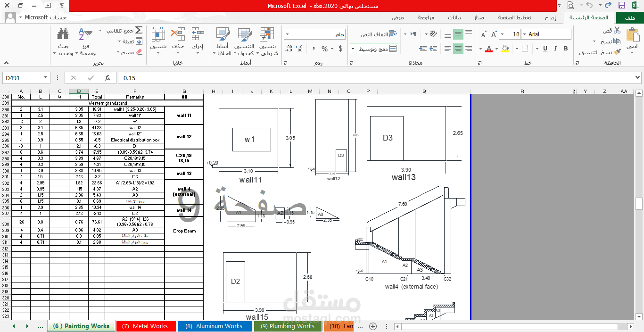Expand the formula bar

638,78
